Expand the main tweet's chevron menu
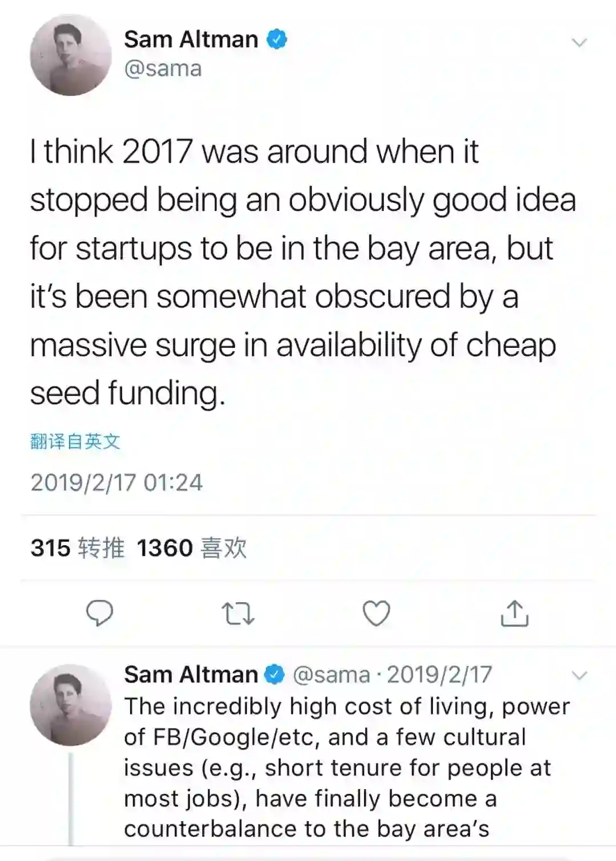Image resolution: width=616 pixels, height=861 pixels. [579, 43]
